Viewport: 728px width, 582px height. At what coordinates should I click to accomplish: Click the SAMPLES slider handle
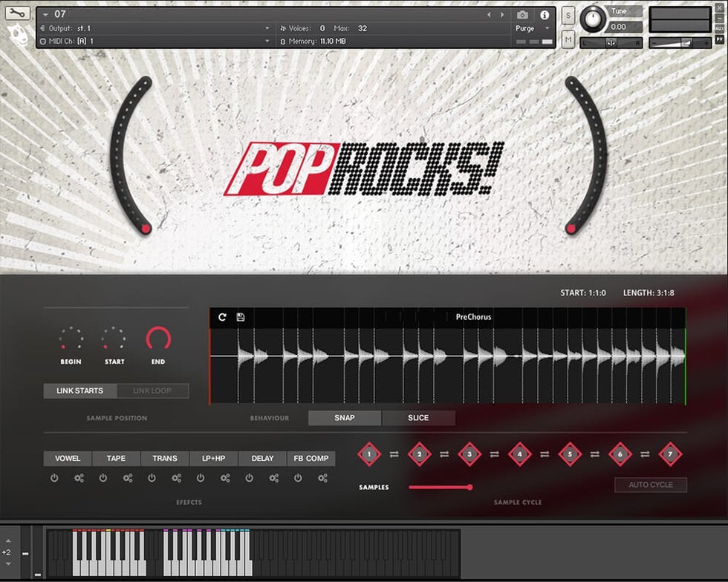tap(469, 487)
